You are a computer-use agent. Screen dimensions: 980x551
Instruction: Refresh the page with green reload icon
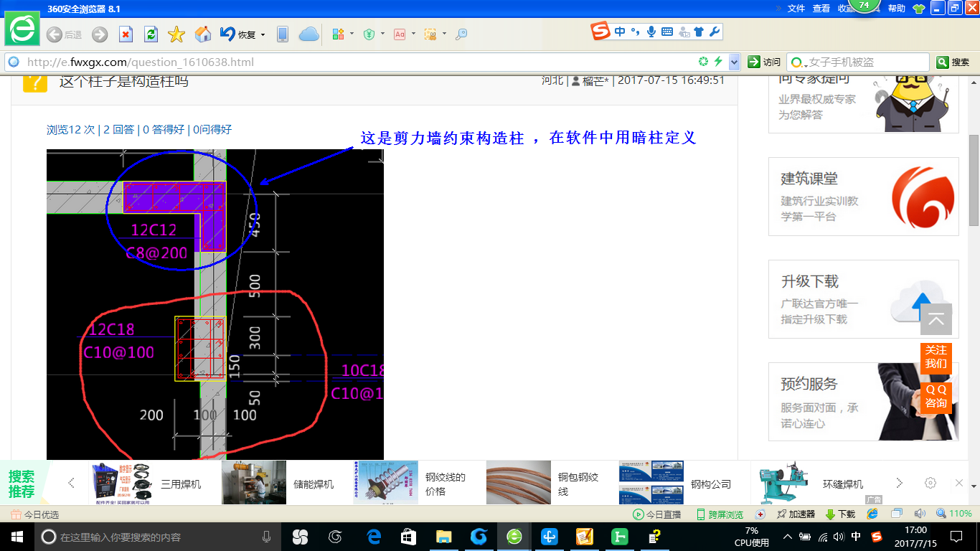[151, 34]
